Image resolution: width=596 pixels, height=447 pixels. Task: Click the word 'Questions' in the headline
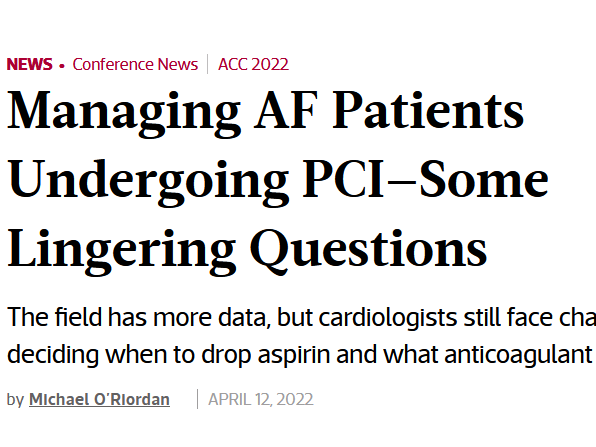pyautogui.click(x=369, y=251)
